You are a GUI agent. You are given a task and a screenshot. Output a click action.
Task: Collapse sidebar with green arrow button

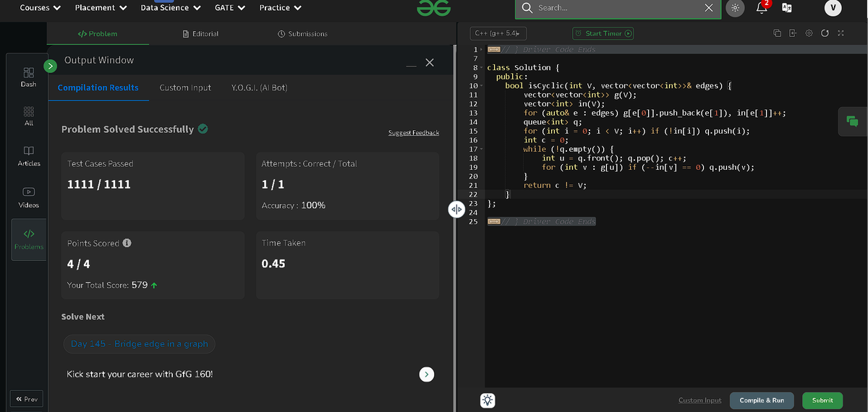coord(50,66)
